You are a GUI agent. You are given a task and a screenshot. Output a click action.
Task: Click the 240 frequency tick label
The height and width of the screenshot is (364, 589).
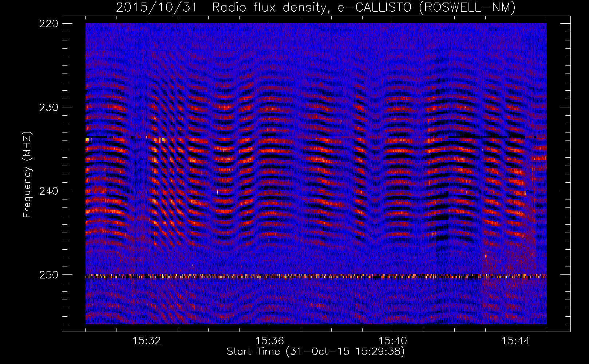pos(48,191)
